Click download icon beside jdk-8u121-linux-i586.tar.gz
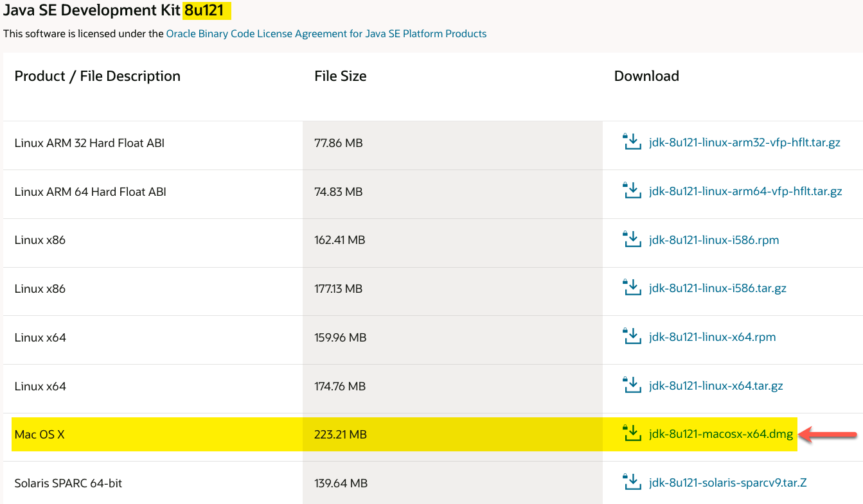This screenshot has height=504, width=863. coord(632,288)
